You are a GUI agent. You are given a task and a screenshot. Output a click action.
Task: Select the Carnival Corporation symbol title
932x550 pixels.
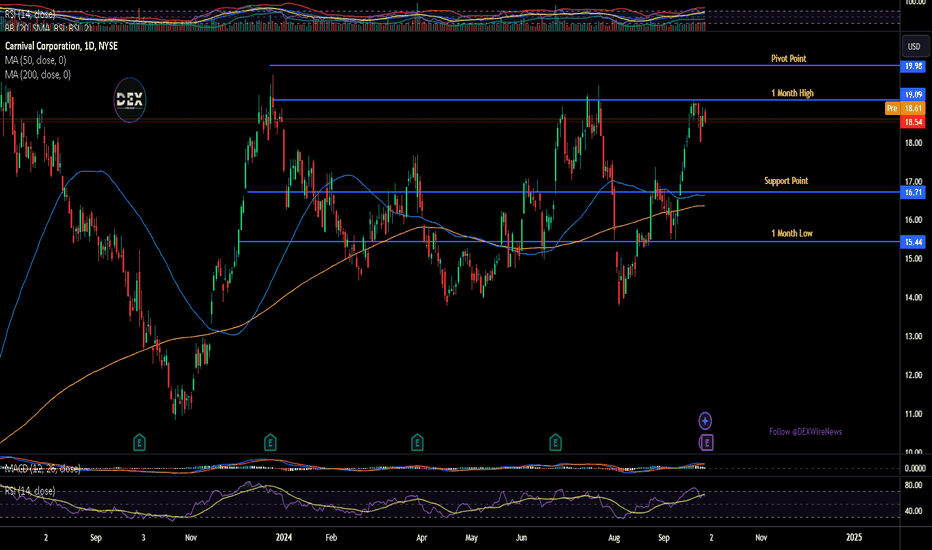61,46
